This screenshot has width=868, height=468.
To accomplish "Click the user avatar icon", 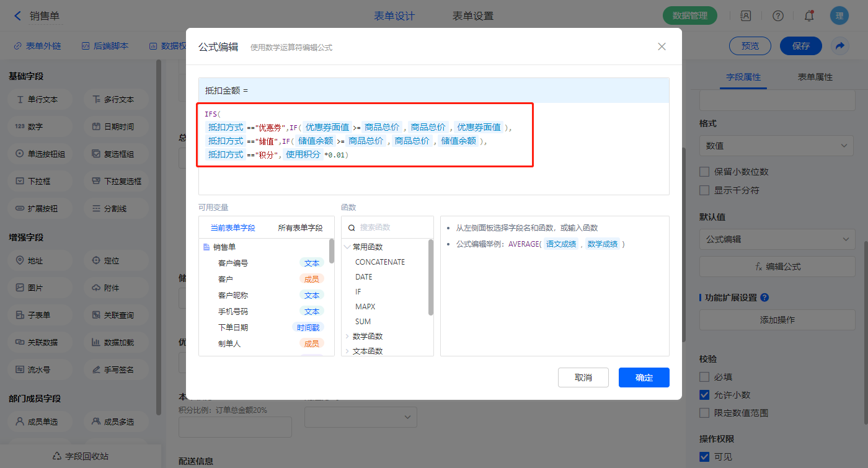I will pyautogui.click(x=839, y=16).
